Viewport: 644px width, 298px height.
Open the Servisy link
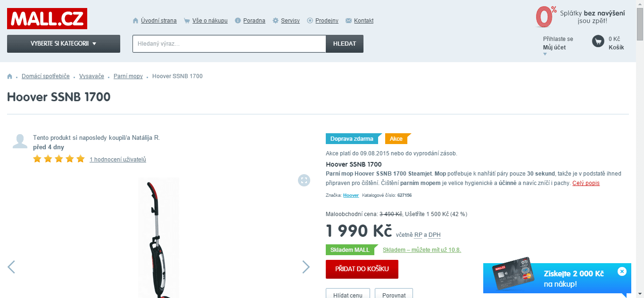click(x=290, y=21)
